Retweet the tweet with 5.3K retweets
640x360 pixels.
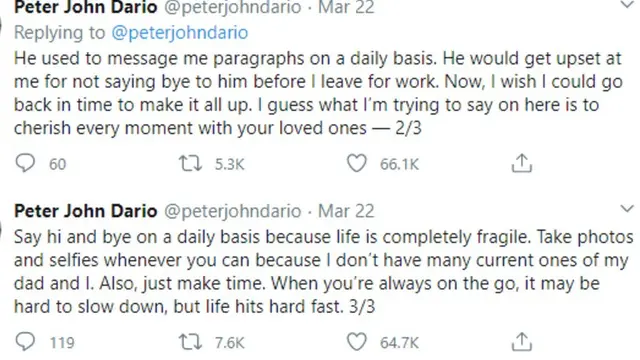click(x=190, y=164)
